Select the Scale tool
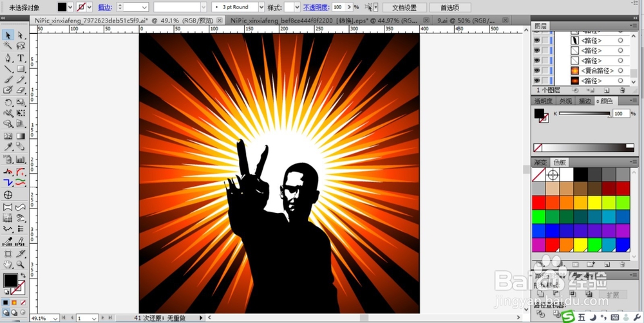644x323 pixels. tap(21, 102)
